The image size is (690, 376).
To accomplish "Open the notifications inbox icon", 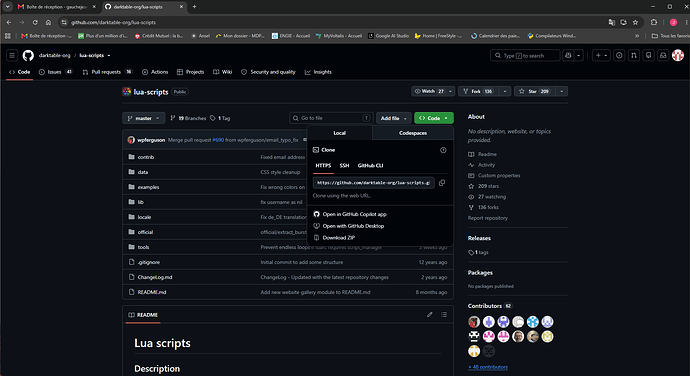I will tap(663, 55).
